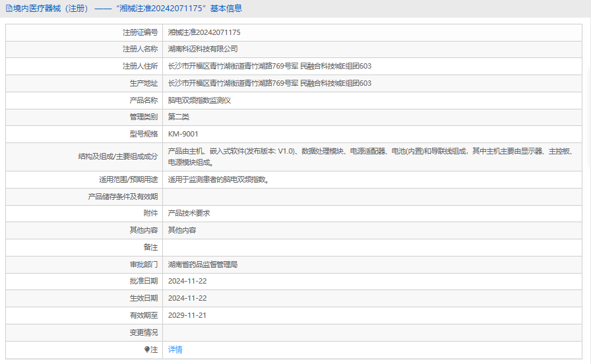The image size is (591, 364).
Task: Click management category value 第二类
Action: [x=178, y=117]
